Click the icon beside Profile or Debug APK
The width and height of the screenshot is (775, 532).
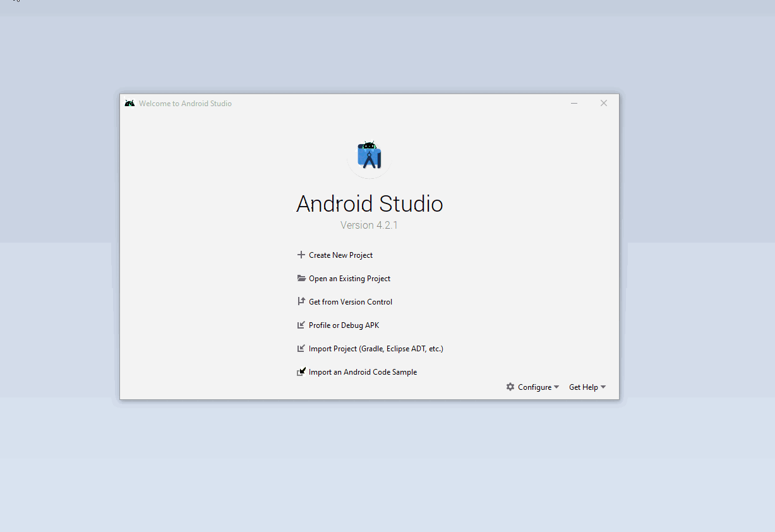tap(301, 325)
